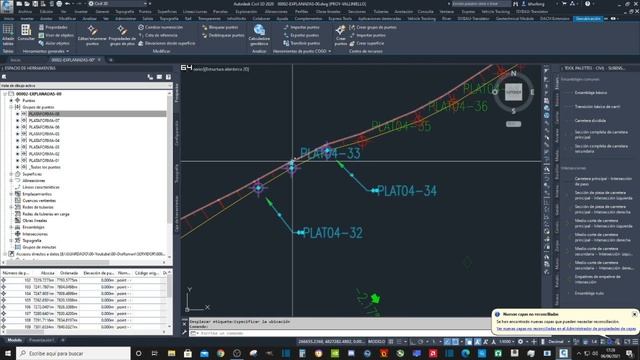Viewport: 640px width, 360px height.
Task: Switch to the Modificar ribbon tab
Action: click(67, 19)
